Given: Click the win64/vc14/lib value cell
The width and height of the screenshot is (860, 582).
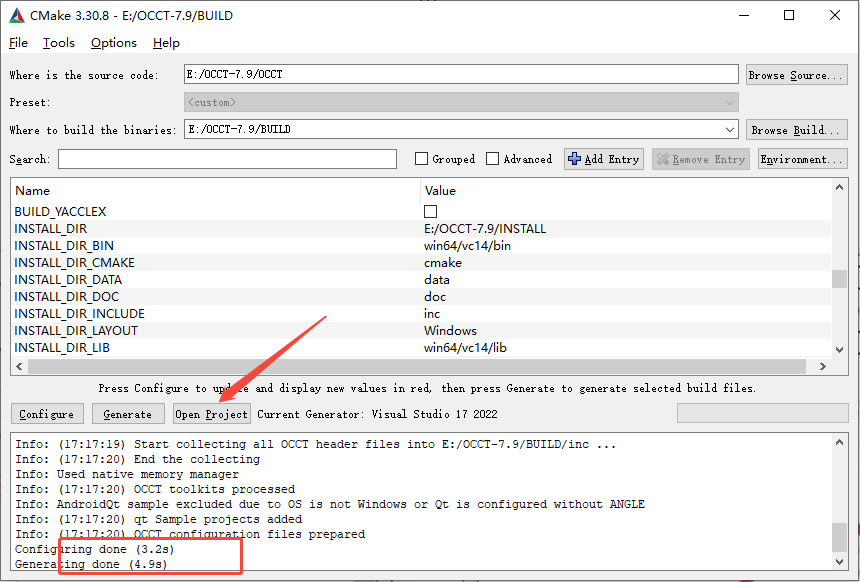Looking at the screenshot, I should tap(465, 347).
